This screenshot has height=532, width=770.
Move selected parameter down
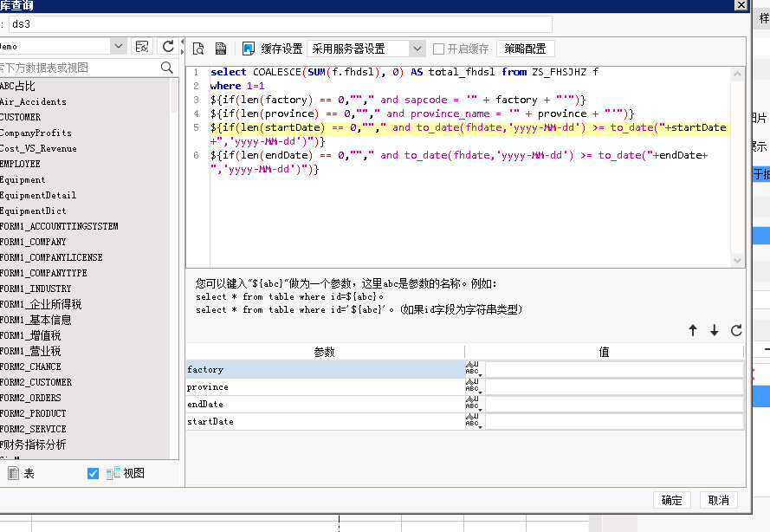pyautogui.click(x=715, y=330)
